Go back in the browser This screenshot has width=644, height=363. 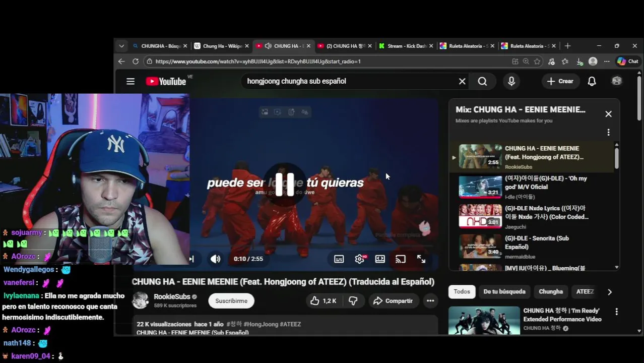tap(121, 62)
